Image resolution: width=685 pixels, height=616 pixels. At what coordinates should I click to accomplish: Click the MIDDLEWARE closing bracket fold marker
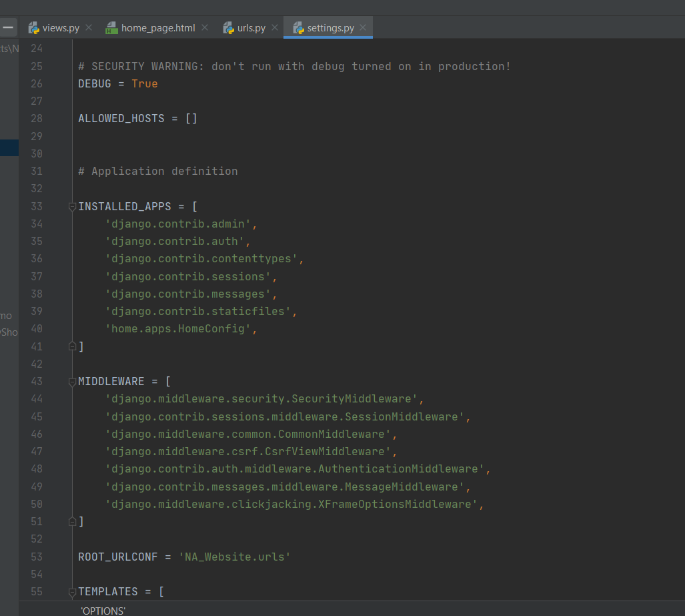[x=73, y=521]
